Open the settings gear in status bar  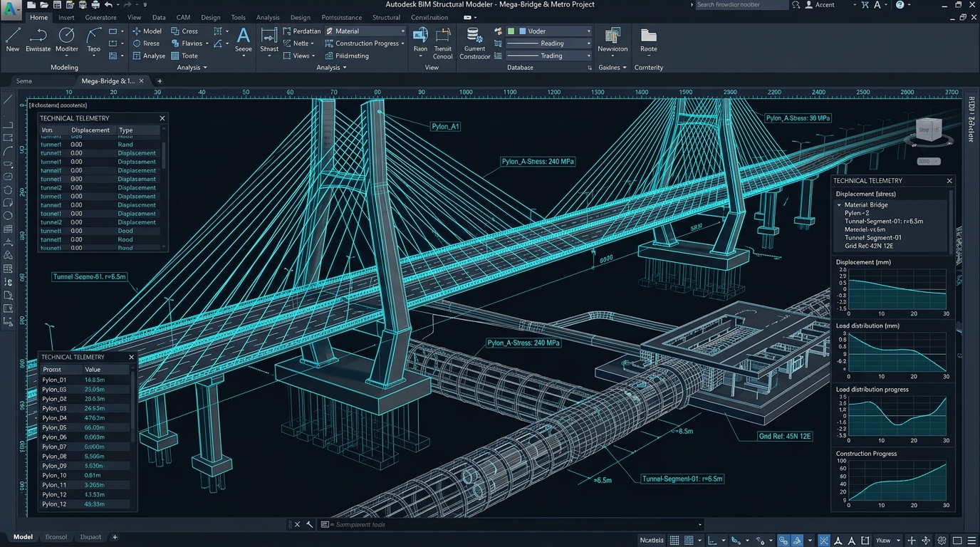(x=942, y=541)
